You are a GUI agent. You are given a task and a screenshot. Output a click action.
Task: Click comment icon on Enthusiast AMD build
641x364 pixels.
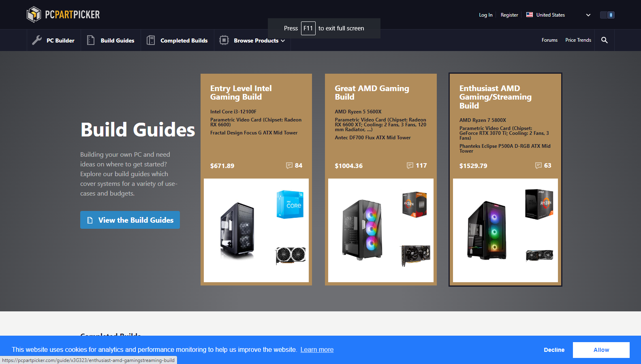pyautogui.click(x=538, y=166)
